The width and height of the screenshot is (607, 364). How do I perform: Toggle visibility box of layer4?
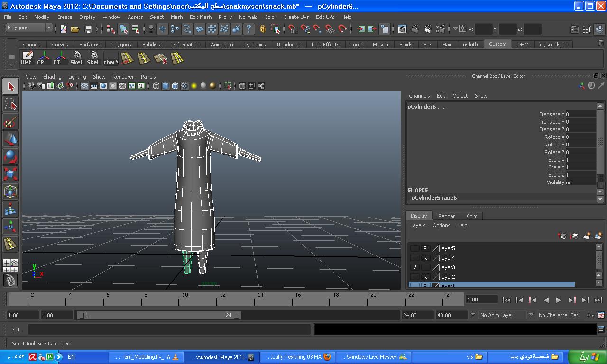coord(414,258)
